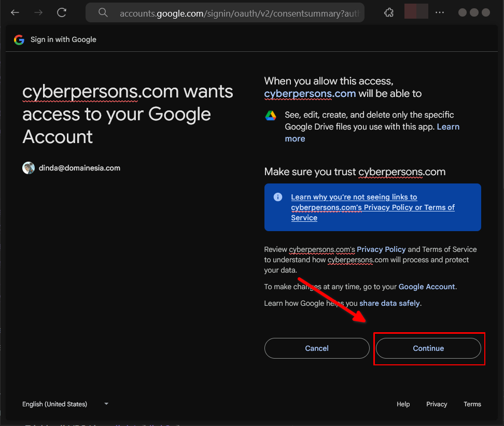
Task: Click the Continue button
Action: point(428,348)
